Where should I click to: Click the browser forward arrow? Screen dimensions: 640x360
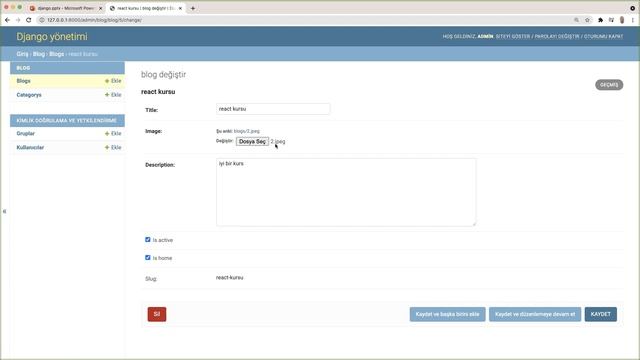(18, 20)
